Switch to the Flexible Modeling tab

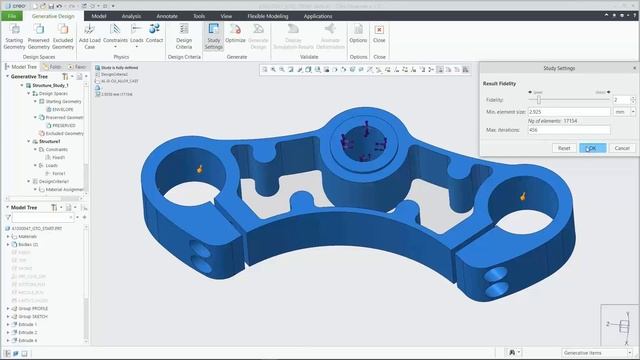point(268,16)
